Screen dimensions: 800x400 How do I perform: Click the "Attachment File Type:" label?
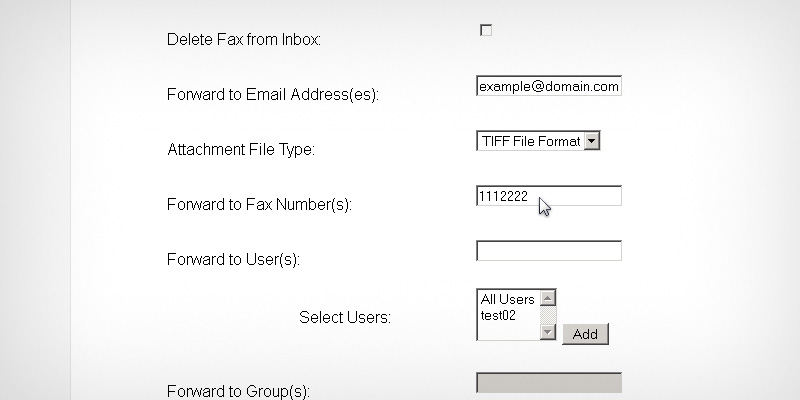tap(240, 150)
